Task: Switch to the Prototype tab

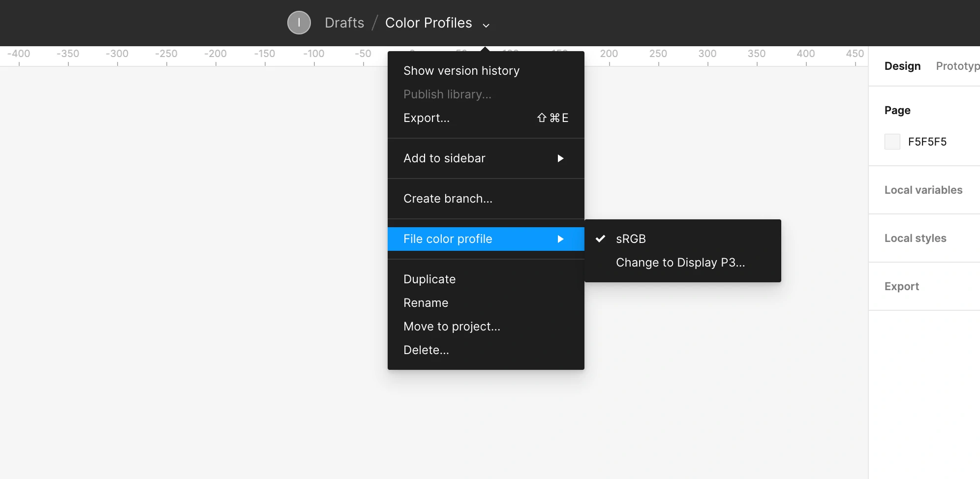Action: (957, 66)
